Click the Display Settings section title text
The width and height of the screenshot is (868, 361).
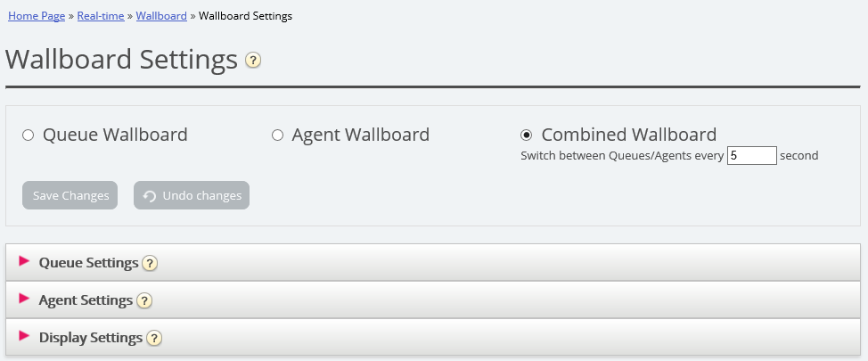[91, 338]
